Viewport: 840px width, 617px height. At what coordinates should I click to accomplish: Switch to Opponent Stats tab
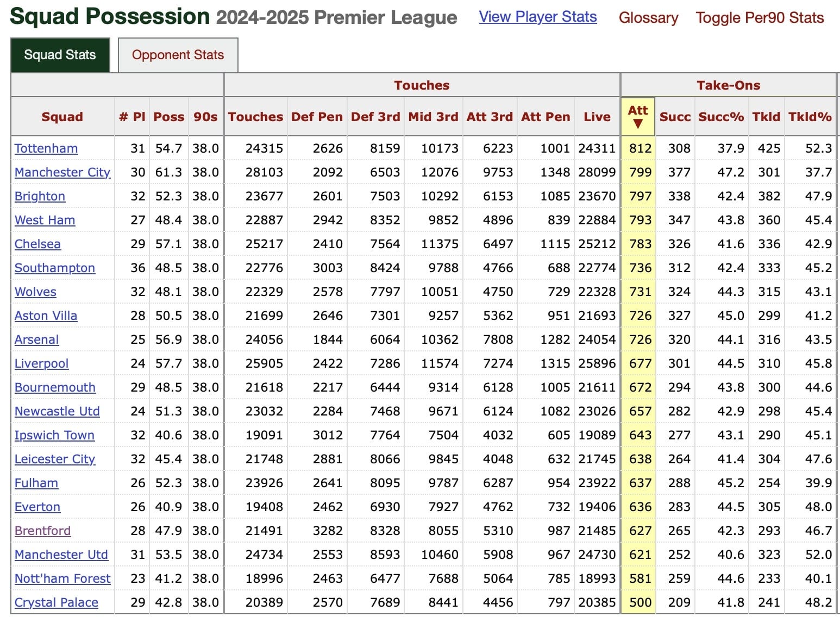point(178,55)
